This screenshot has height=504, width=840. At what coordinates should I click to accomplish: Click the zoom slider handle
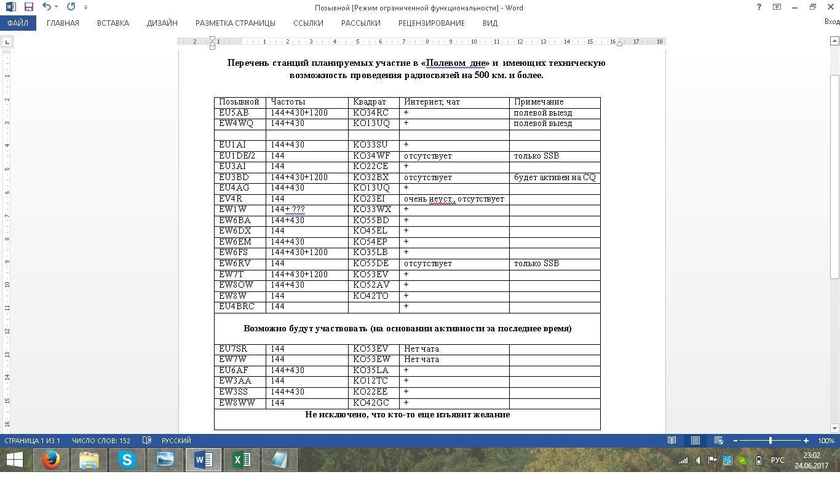771,441
